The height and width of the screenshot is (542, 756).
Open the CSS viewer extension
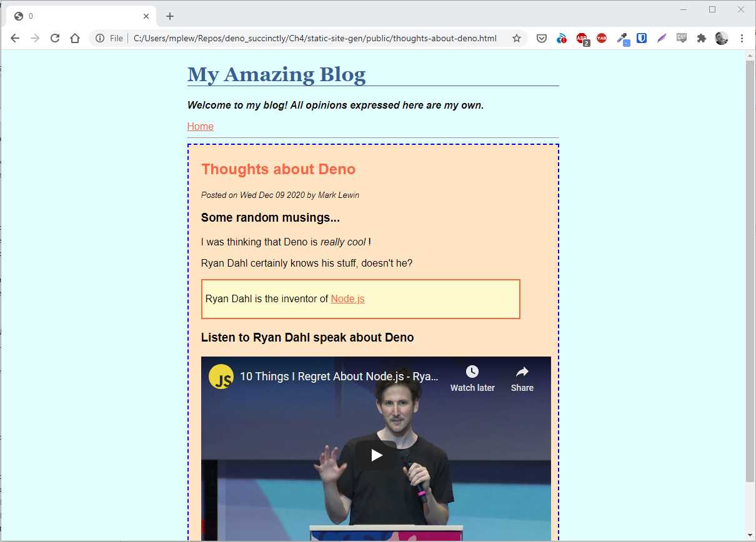pyautogui.click(x=682, y=38)
